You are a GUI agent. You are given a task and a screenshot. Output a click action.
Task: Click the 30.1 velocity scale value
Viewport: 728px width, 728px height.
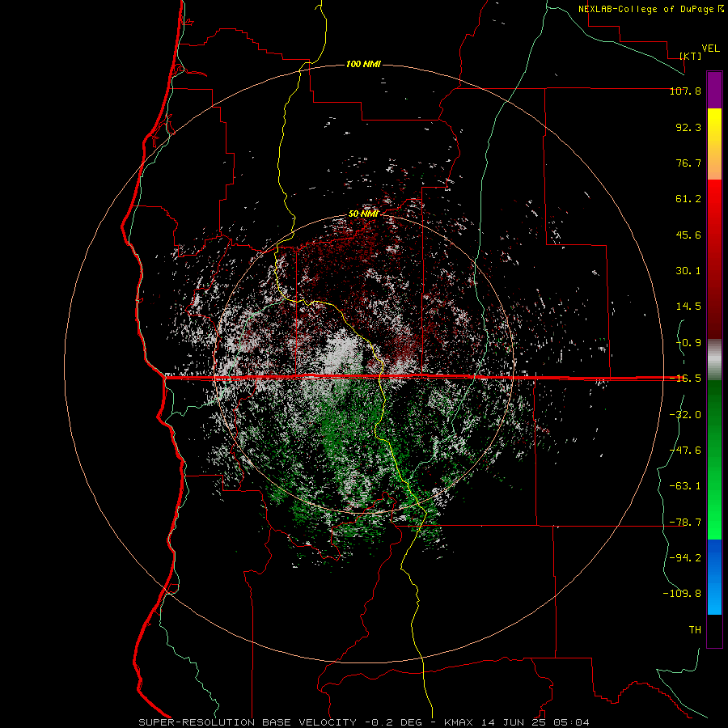688,271
